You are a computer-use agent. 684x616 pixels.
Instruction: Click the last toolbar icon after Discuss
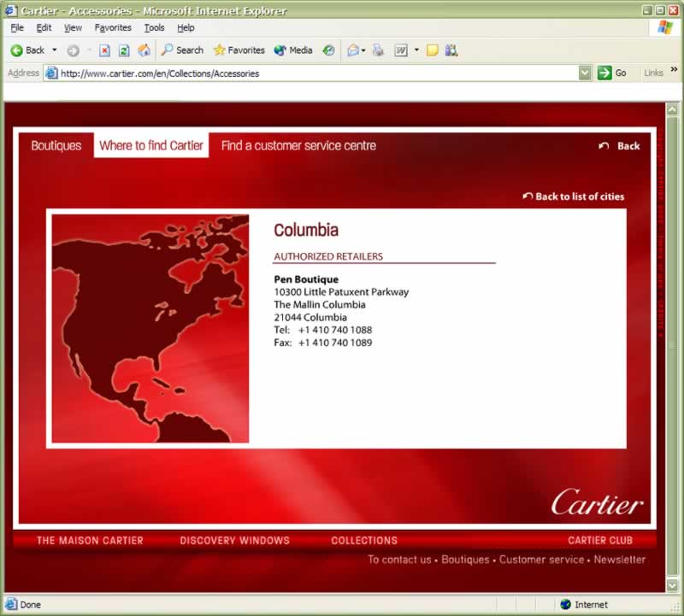pyautogui.click(x=451, y=50)
